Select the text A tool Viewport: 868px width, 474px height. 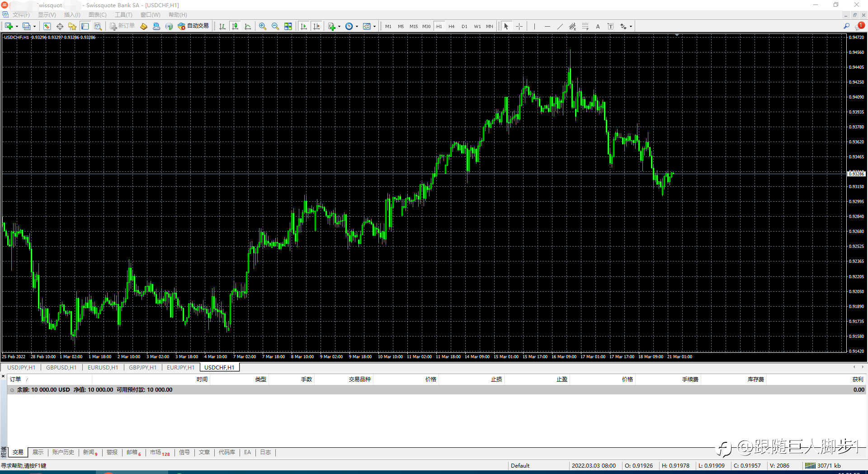pyautogui.click(x=598, y=26)
